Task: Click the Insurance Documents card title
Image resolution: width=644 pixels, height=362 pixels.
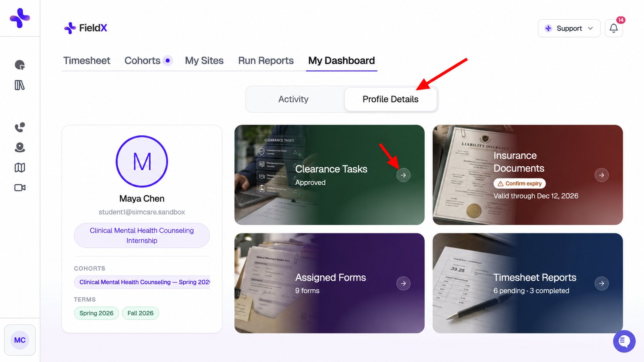Action: (519, 162)
